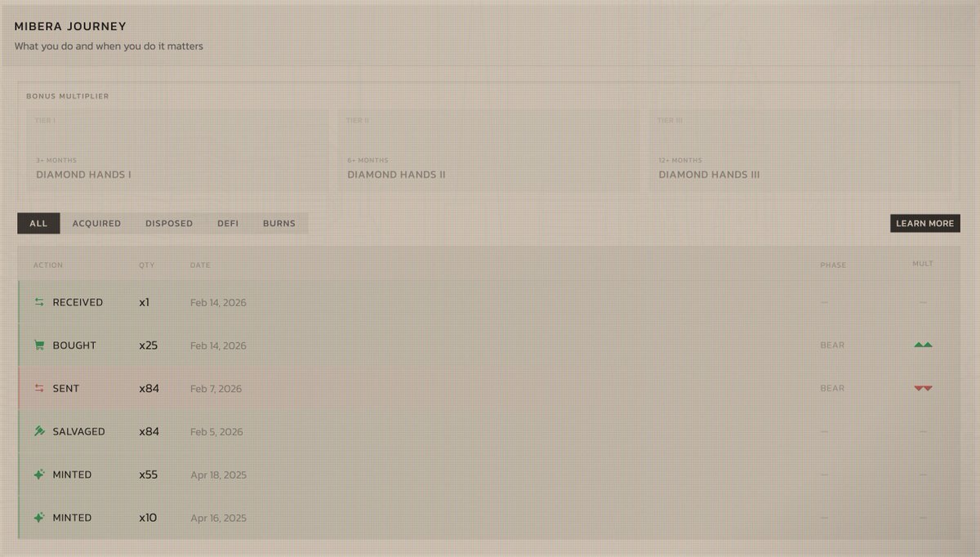Image resolution: width=980 pixels, height=557 pixels.
Task: Click the transfer icon in the RECEIVED row
Action: [38, 302]
